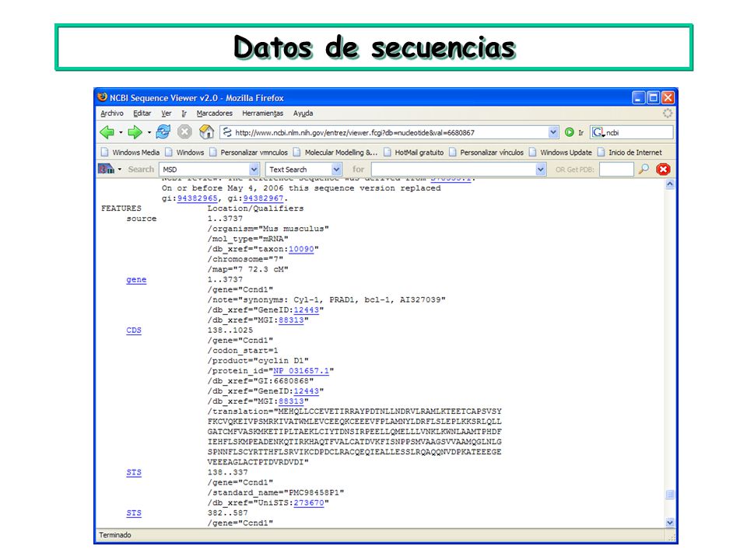
Task: Open the Archivo menu
Action: click(x=112, y=114)
